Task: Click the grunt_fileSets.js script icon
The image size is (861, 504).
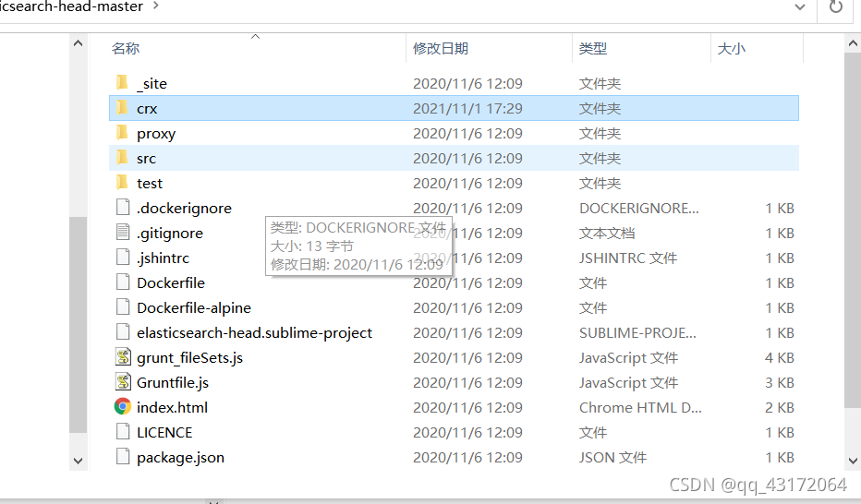Action: tap(123, 357)
